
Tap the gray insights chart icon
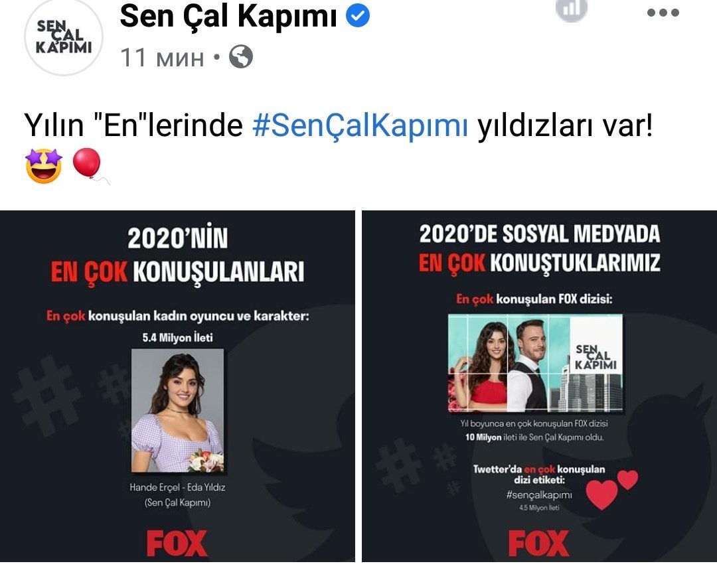(571, 9)
